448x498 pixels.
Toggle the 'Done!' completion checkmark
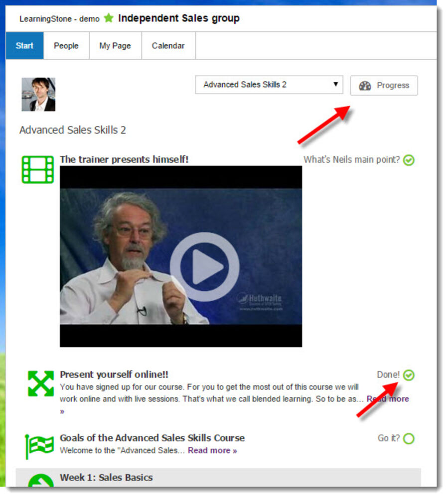409,375
